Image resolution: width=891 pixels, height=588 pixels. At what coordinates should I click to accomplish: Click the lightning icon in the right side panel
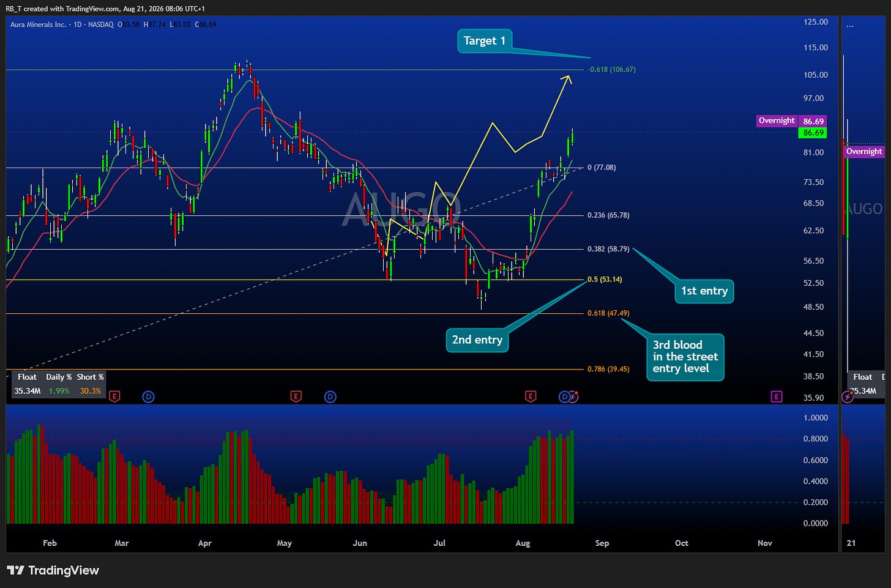click(x=848, y=397)
